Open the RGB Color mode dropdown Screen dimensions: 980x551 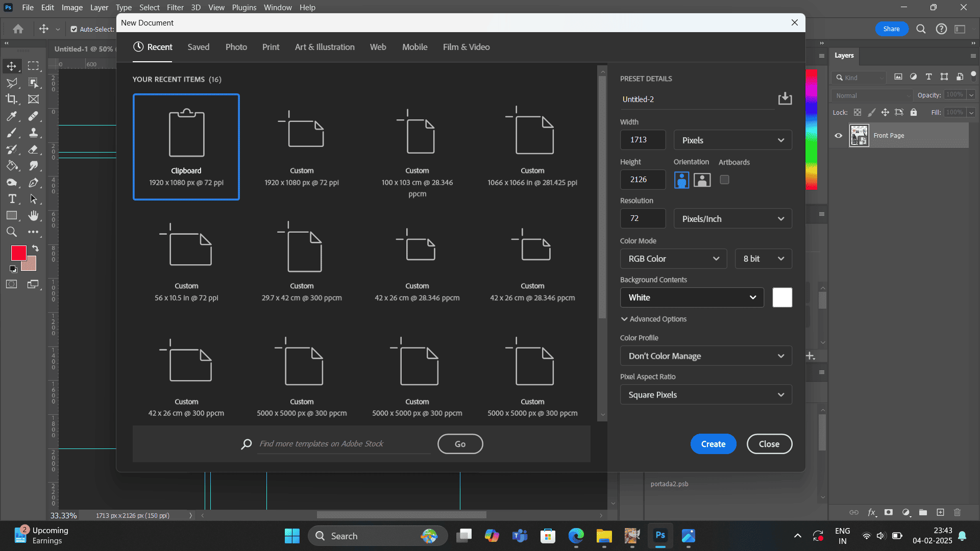pos(673,259)
